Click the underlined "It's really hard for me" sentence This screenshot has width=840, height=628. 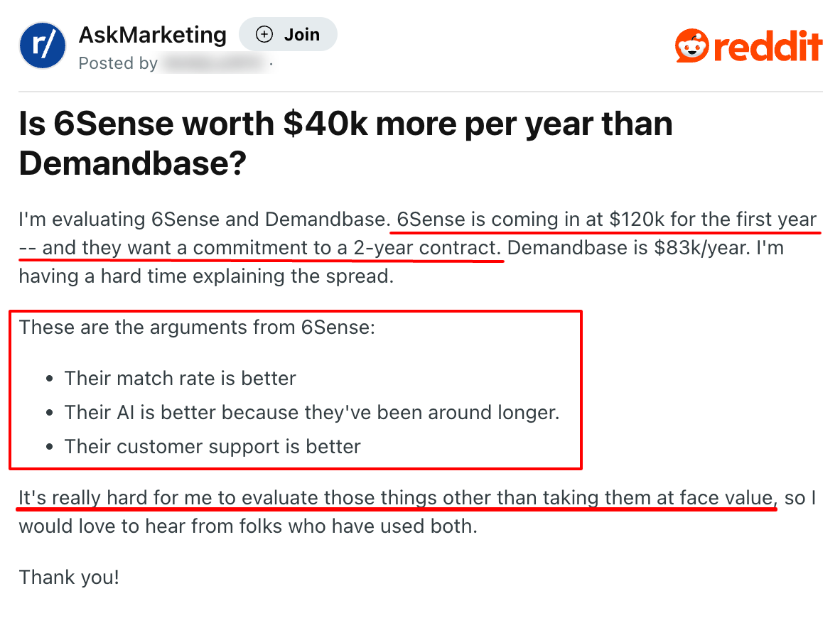[x=397, y=498]
